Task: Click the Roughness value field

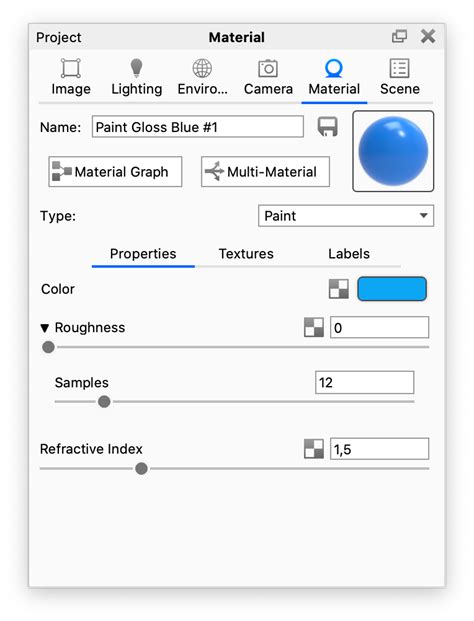Action: coord(379,328)
